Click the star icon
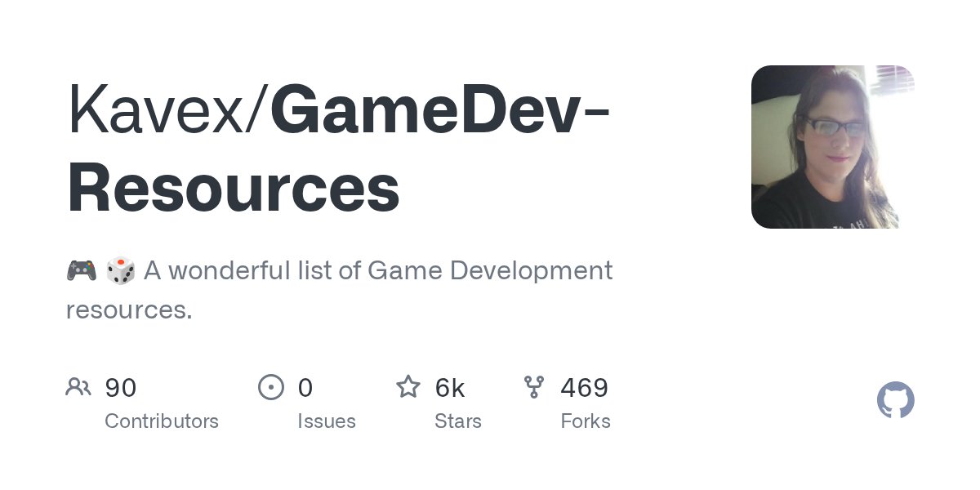This screenshot has height=490, width=980. click(x=408, y=386)
